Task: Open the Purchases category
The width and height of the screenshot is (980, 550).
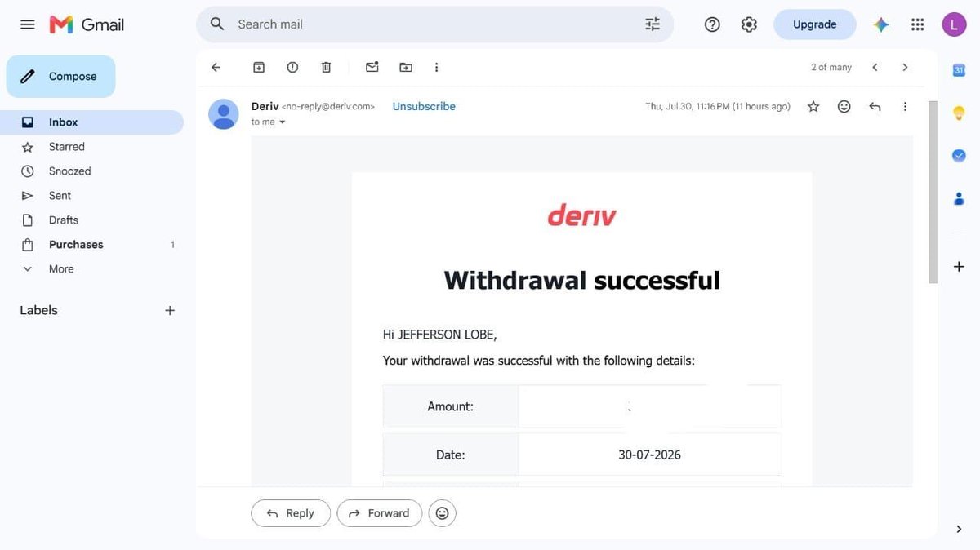Action: (x=91, y=245)
